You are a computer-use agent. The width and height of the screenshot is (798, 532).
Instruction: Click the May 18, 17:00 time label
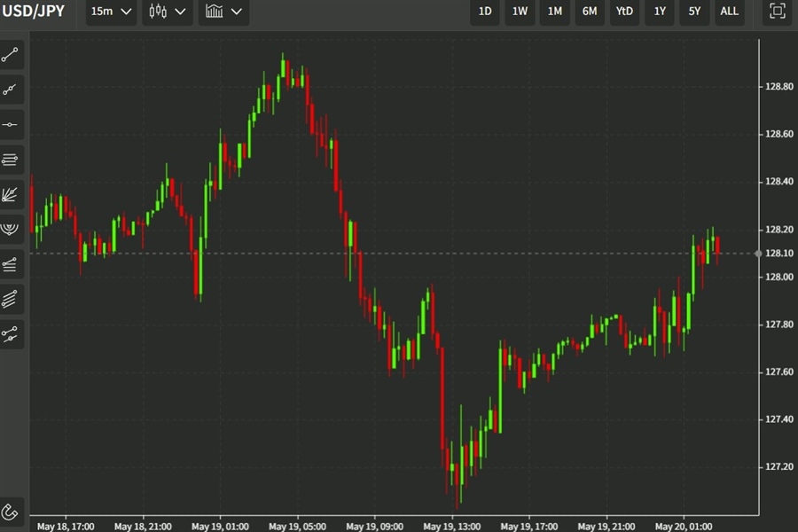pos(66,527)
